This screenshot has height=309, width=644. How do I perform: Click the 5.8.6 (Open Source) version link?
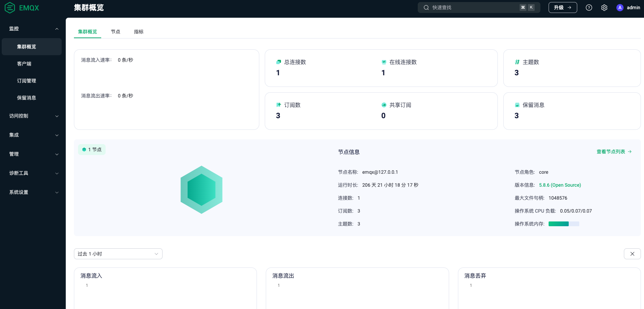(x=560, y=185)
